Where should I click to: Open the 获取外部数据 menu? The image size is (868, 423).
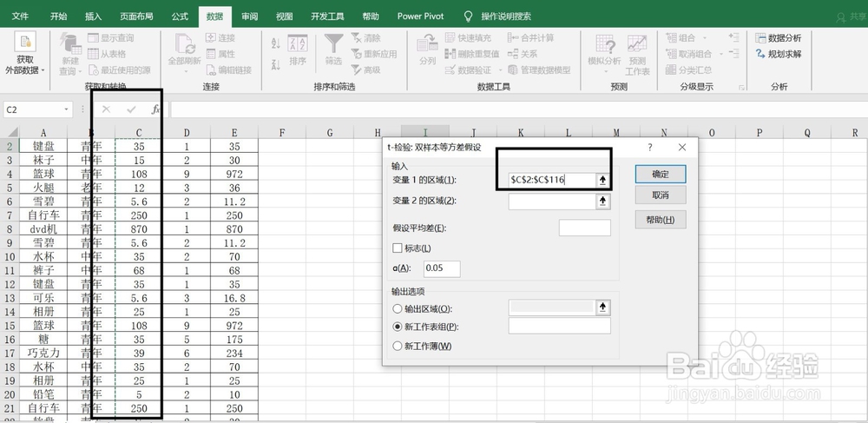coord(25,54)
